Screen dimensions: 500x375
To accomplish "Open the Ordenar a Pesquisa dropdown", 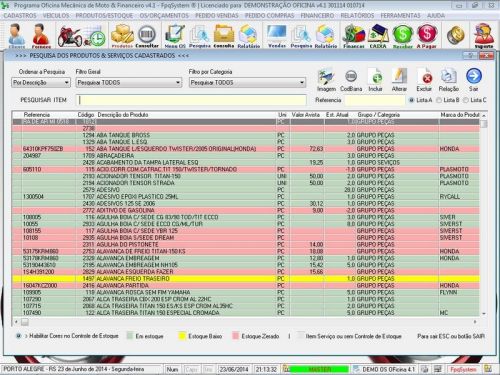I will pyautogui.click(x=41, y=83).
